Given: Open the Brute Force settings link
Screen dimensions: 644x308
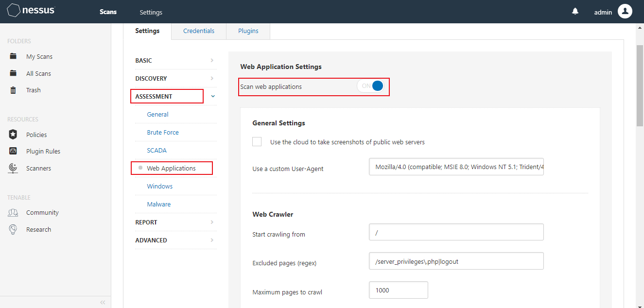Looking at the screenshot, I should (x=163, y=133).
